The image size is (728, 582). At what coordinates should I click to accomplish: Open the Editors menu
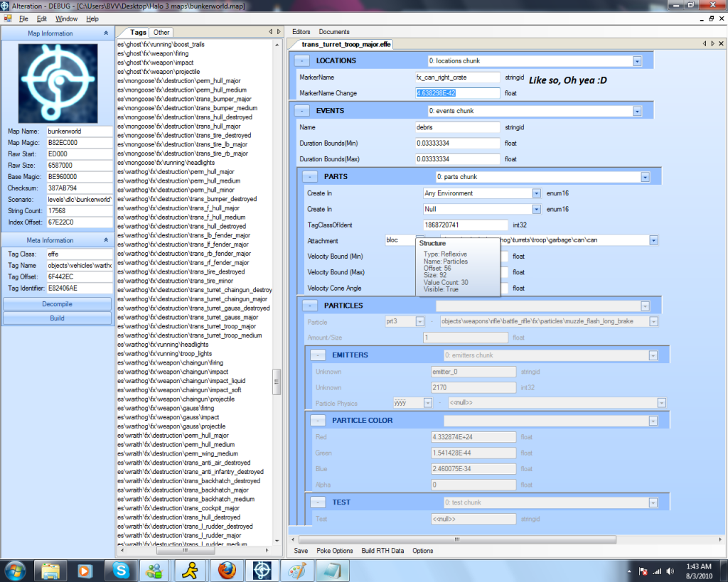point(301,31)
